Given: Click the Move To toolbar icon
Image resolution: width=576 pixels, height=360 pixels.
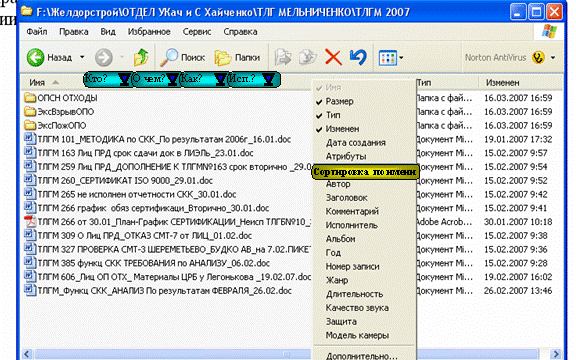Looking at the screenshot, I should point(283,57).
